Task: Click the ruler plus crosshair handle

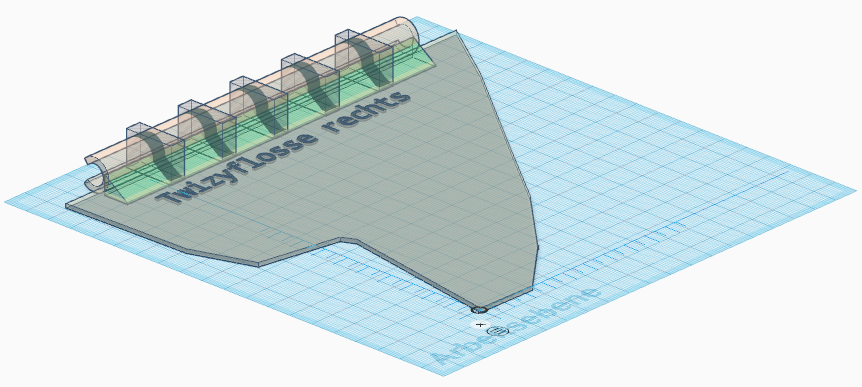Action: click(481, 325)
